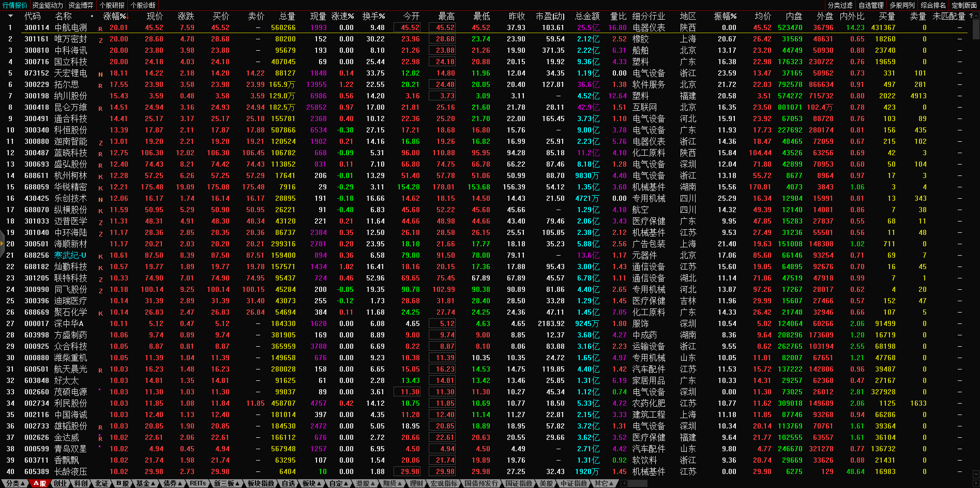This screenshot has width=980, height=488.
Task: Click the K marker beside 寒武纪-U
Action: click(x=100, y=256)
